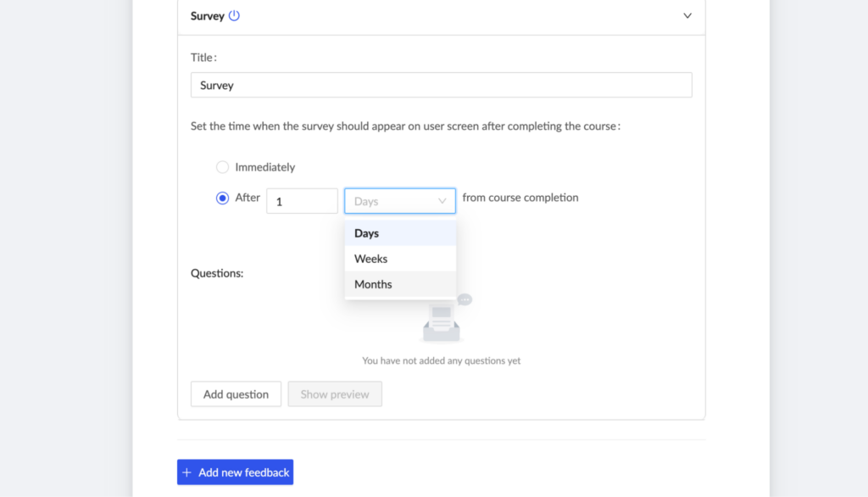868x497 pixels.
Task: Click the Show preview button
Action: click(x=335, y=394)
